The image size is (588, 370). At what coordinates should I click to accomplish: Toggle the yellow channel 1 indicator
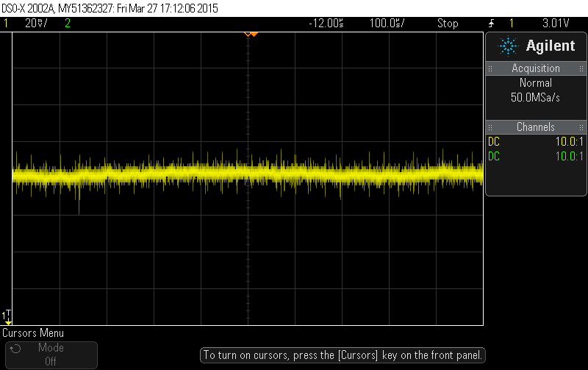click(x=6, y=24)
